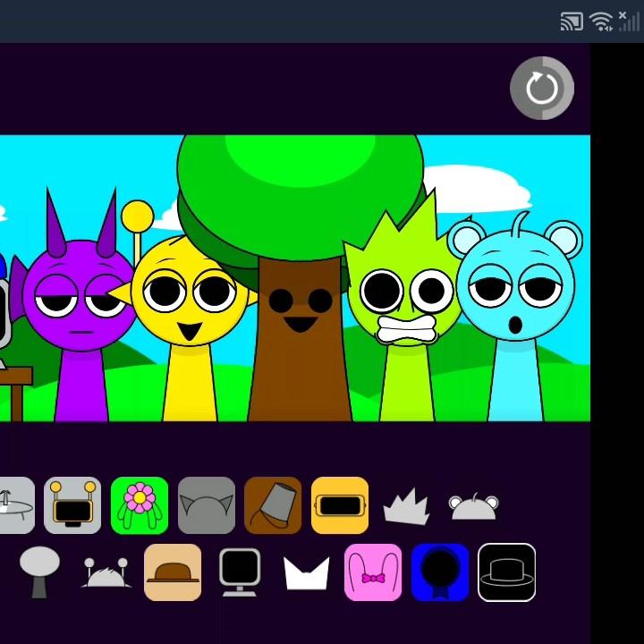Pick the gray cat ears icon
Viewport: 644px width, 644px height.
207,505
